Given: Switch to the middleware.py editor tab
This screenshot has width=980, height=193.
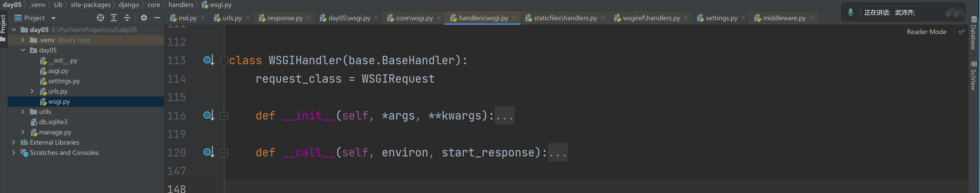Looking at the screenshot, I should (784, 18).
